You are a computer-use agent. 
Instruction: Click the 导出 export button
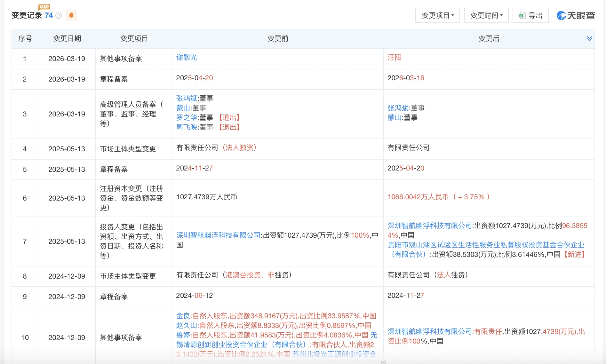tap(530, 15)
